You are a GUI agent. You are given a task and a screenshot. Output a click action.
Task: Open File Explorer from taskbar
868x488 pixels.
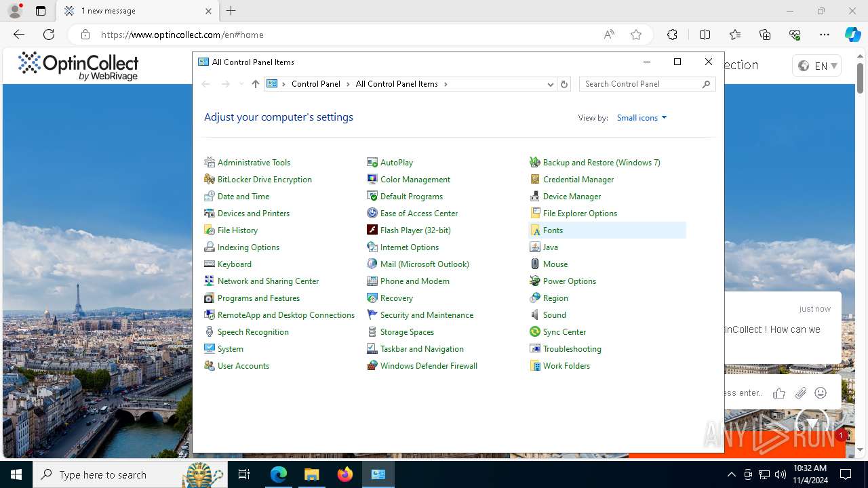click(x=311, y=474)
